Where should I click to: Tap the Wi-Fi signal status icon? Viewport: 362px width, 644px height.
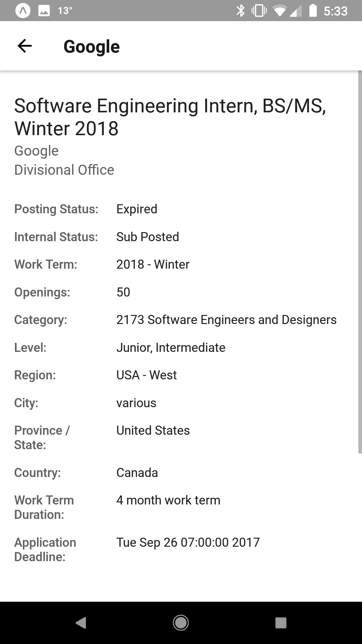click(279, 11)
